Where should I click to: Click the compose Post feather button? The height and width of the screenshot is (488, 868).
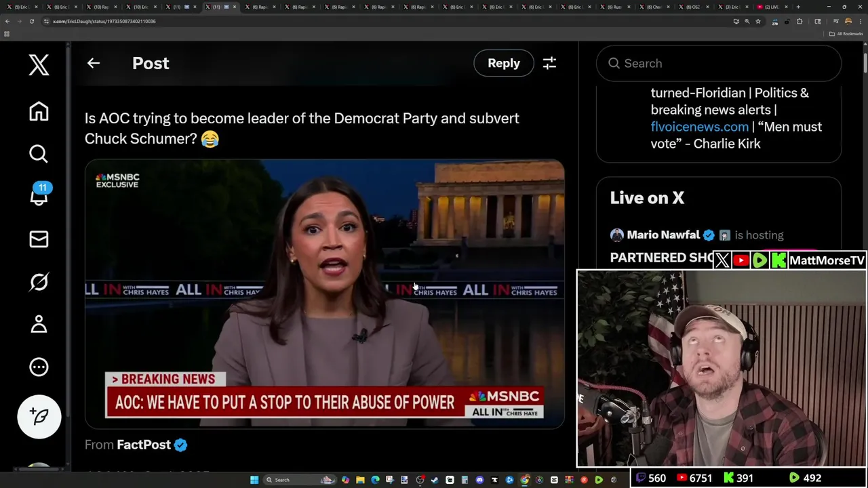pyautogui.click(x=39, y=416)
